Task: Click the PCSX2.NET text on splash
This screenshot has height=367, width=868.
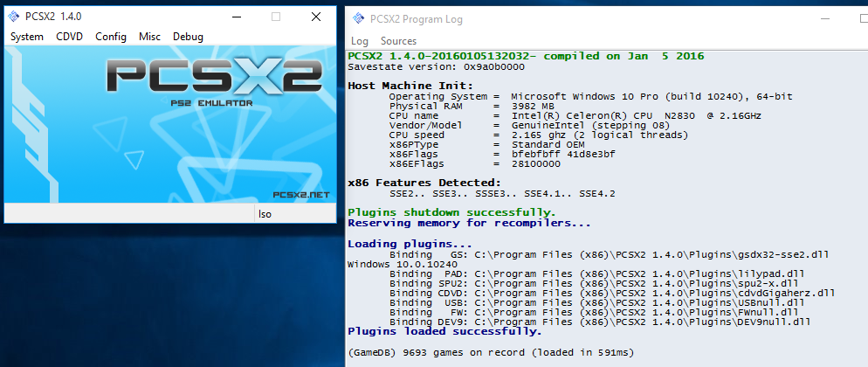Action: click(x=301, y=194)
